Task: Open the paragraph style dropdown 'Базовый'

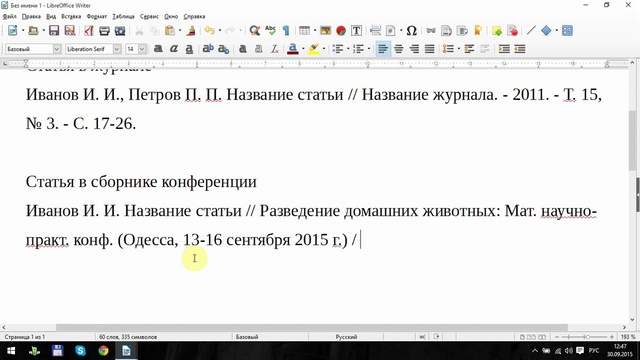Action: [x=57, y=49]
